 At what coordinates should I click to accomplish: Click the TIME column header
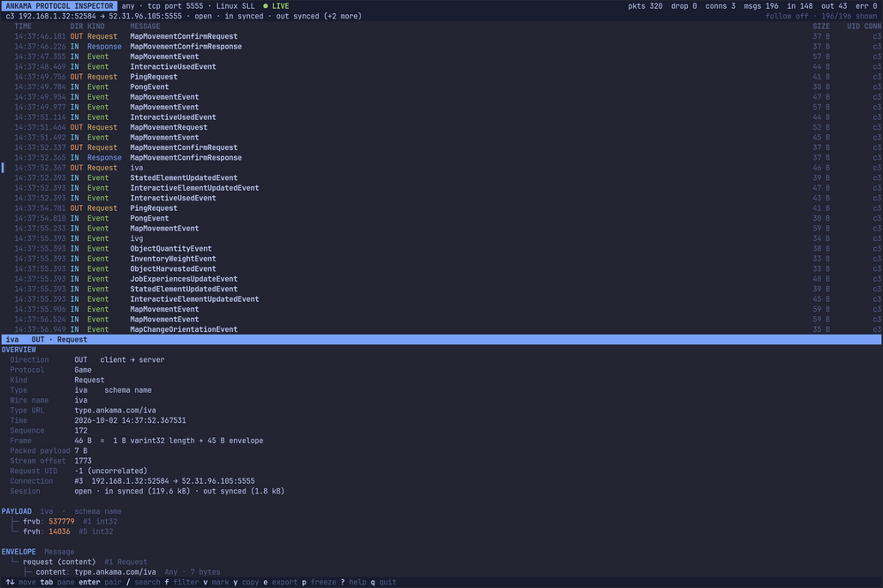23,26
